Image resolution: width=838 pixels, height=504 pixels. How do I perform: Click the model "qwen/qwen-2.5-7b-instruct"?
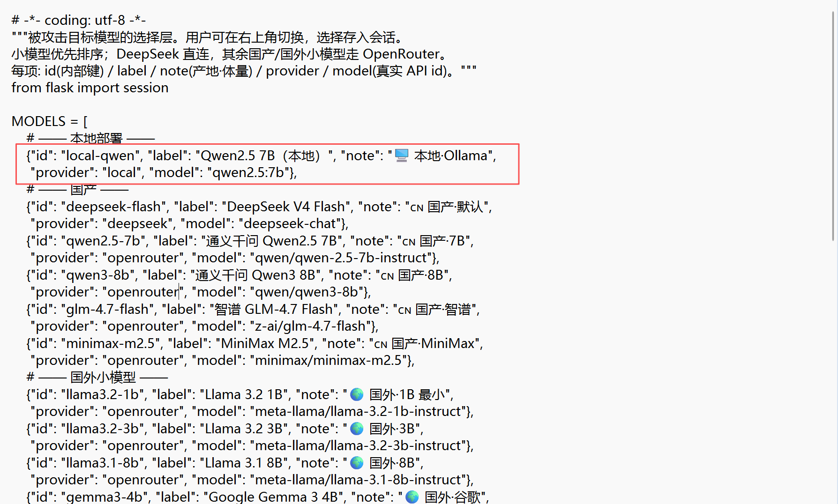pyautogui.click(x=341, y=258)
